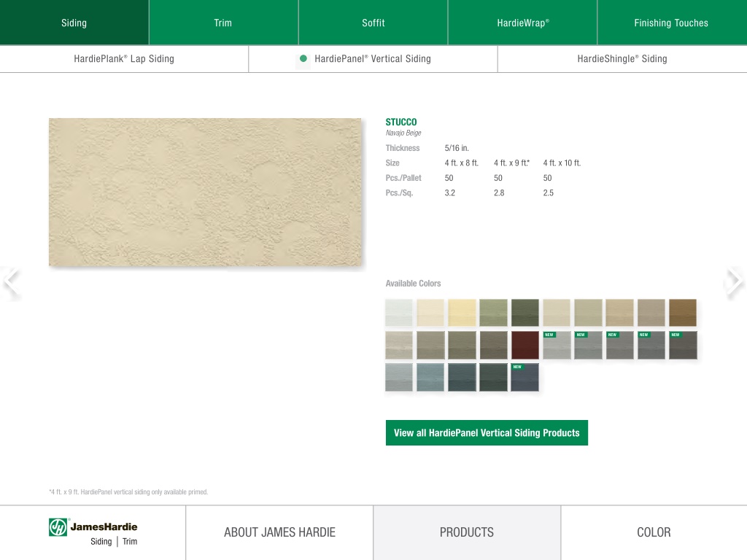Open the Color section in bottom bar

point(654,533)
